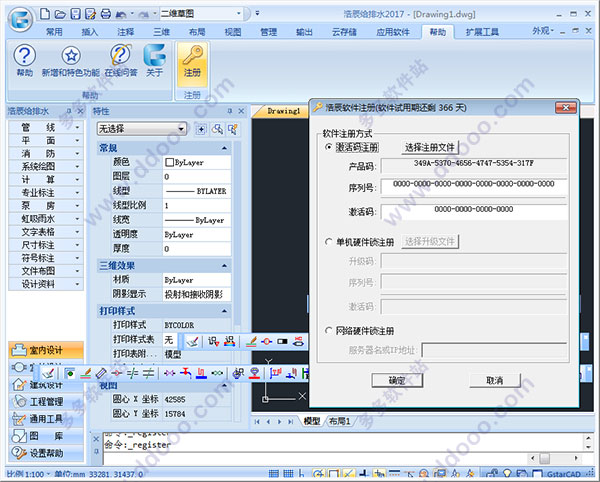Expand the 文字表格 menu
The height and width of the screenshot is (482, 600).
tap(46, 232)
